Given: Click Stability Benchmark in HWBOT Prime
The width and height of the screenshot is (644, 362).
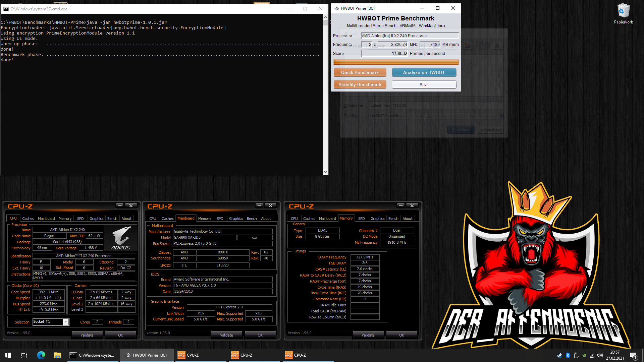Looking at the screenshot, I should coord(360,84).
